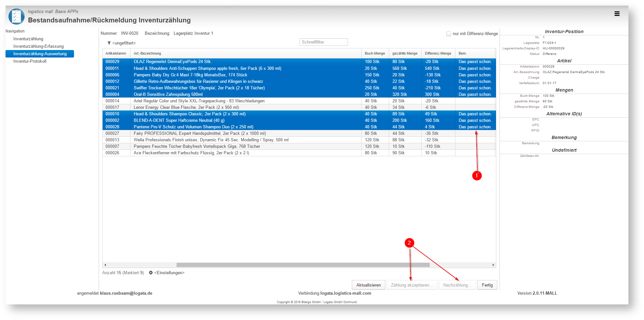The height and width of the screenshot is (320, 644).
Task: Click the Fertig button
Action: (487, 285)
